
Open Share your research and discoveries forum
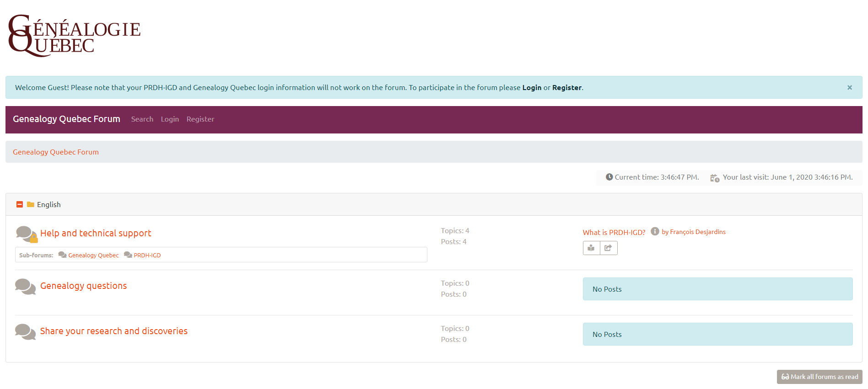[114, 331]
